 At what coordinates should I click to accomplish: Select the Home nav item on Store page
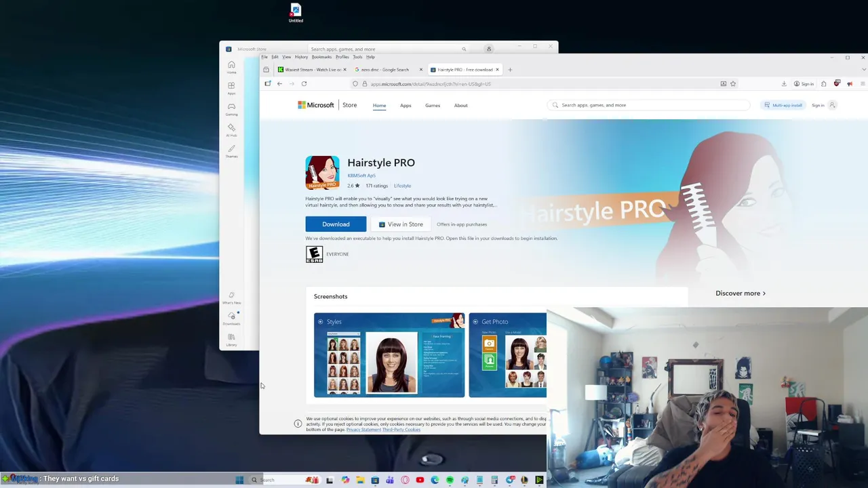pyautogui.click(x=379, y=105)
